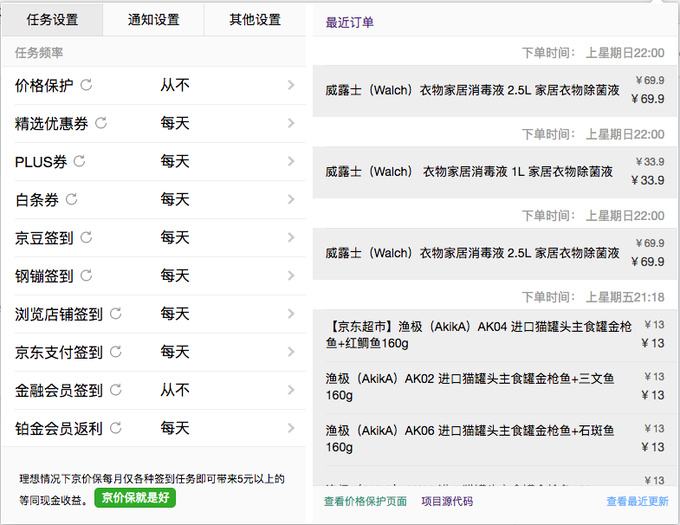Click the green 京价保就是好 button
Viewport: 680px width, 525px height.
(135, 497)
